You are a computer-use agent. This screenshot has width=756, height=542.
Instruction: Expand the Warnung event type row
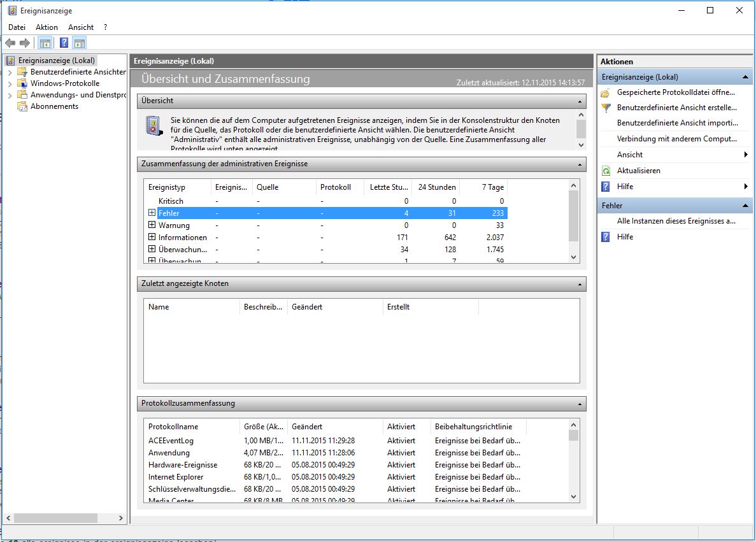(152, 225)
